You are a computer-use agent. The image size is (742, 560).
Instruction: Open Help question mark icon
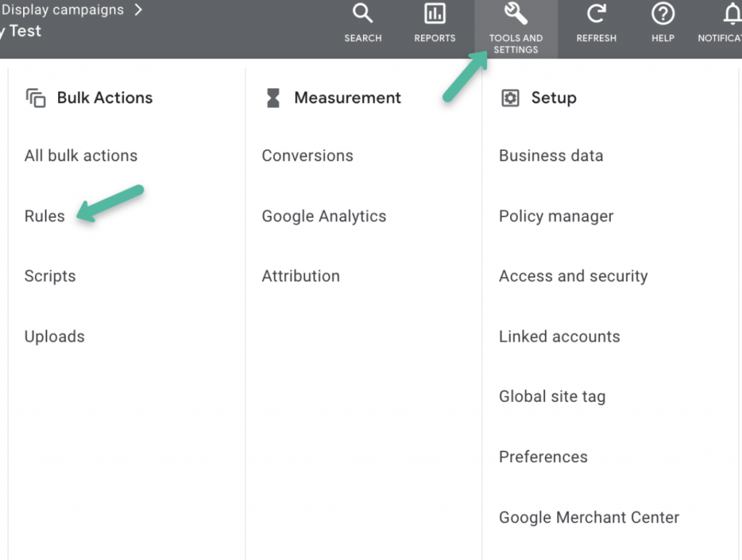[663, 14]
